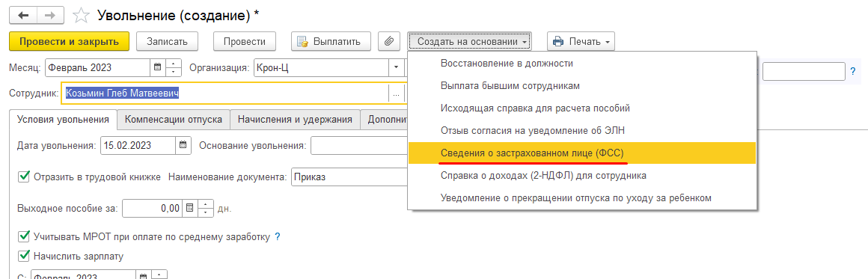Collapse the Создать на основании dropdown
Image resolution: width=868 pixels, height=279 pixels.
point(470,42)
